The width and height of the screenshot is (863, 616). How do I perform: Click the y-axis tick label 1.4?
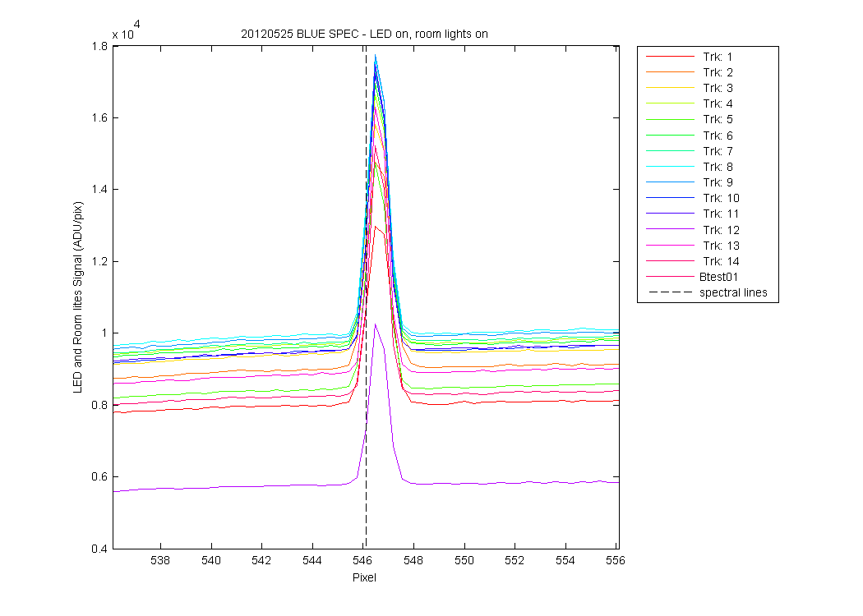point(100,190)
